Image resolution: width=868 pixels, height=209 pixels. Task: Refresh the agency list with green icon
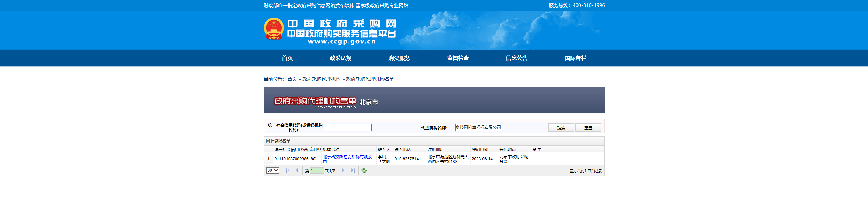364,170
